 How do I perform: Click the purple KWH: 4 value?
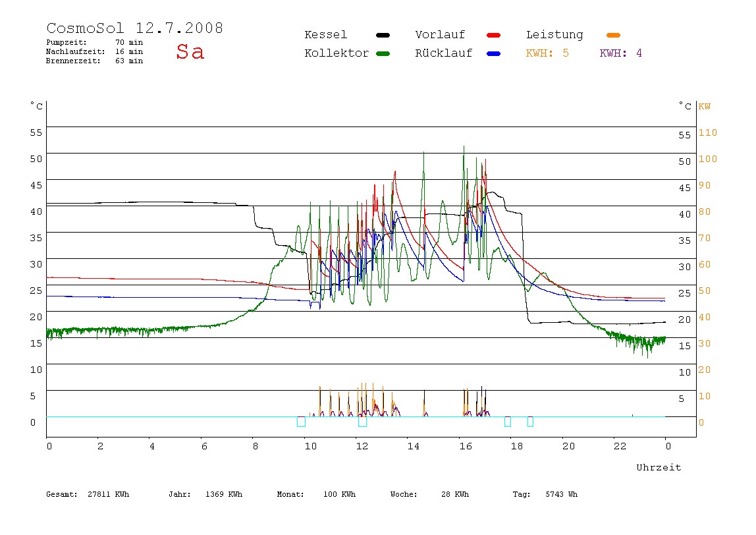[x=620, y=53]
